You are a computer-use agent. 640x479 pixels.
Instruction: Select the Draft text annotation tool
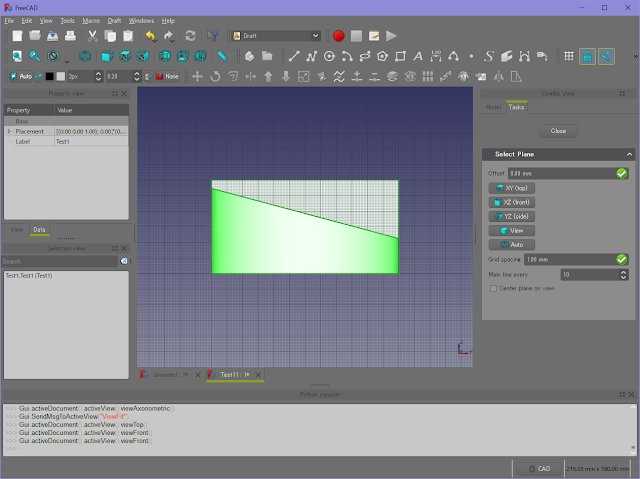tap(418, 56)
